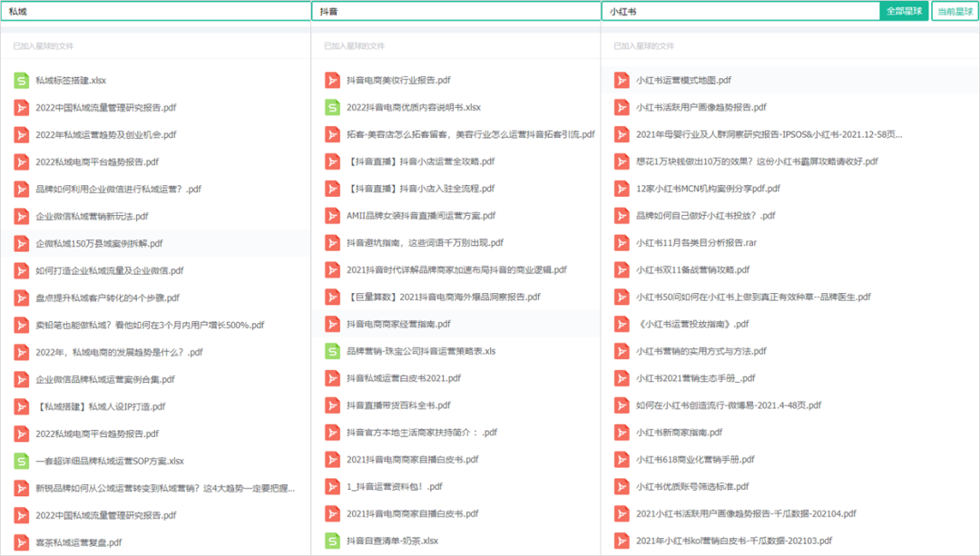Screen dimensions: 980x556
Task: Open 小红书2021营销生态手册_.pdf
Action: click(696, 378)
